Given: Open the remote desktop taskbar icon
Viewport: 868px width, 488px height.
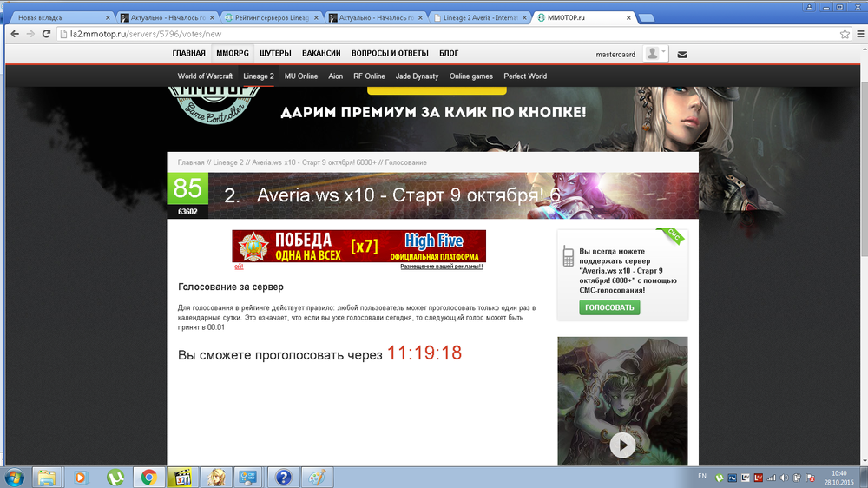Looking at the screenshot, I should [247, 478].
